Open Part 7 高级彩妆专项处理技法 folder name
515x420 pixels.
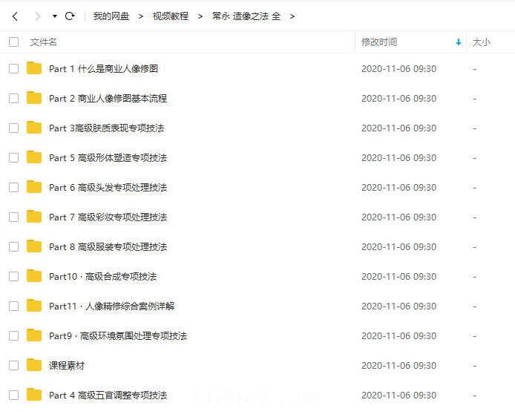[108, 217]
